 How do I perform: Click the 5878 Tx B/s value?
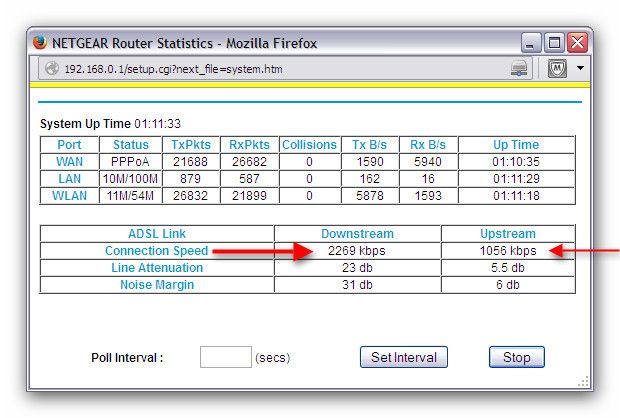click(x=370, y=196)
